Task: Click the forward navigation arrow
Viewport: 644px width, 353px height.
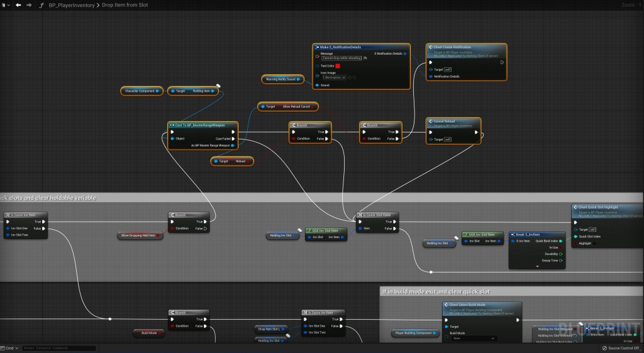Action: pos(29,5)
